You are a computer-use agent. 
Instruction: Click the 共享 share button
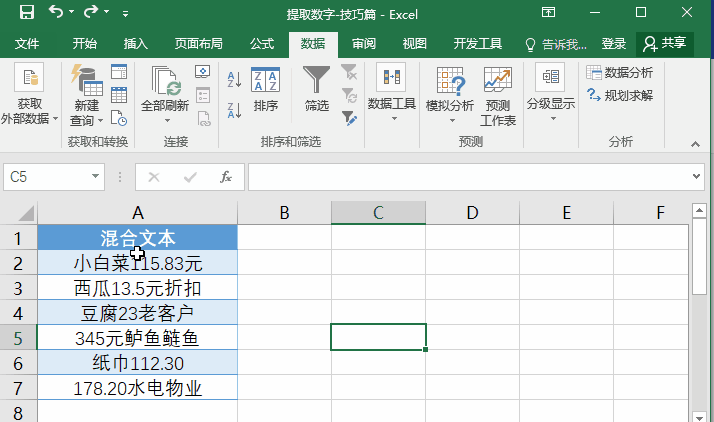[664, 44]
